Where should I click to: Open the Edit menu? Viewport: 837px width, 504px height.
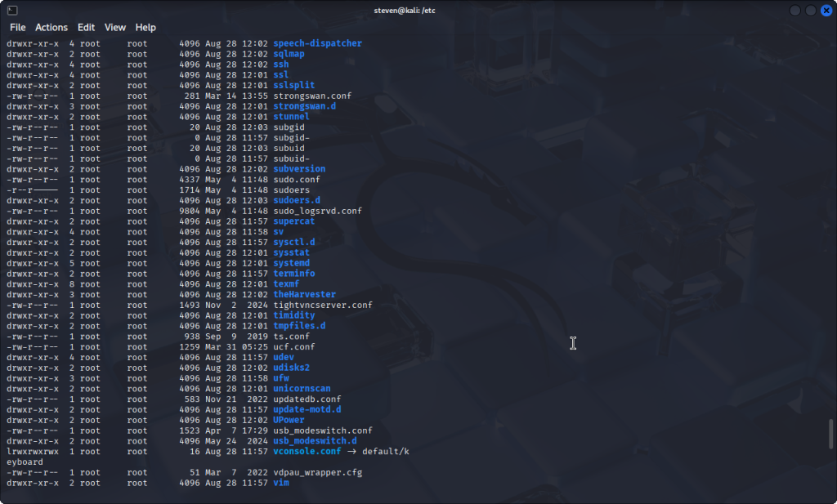[x=87, y=27]
